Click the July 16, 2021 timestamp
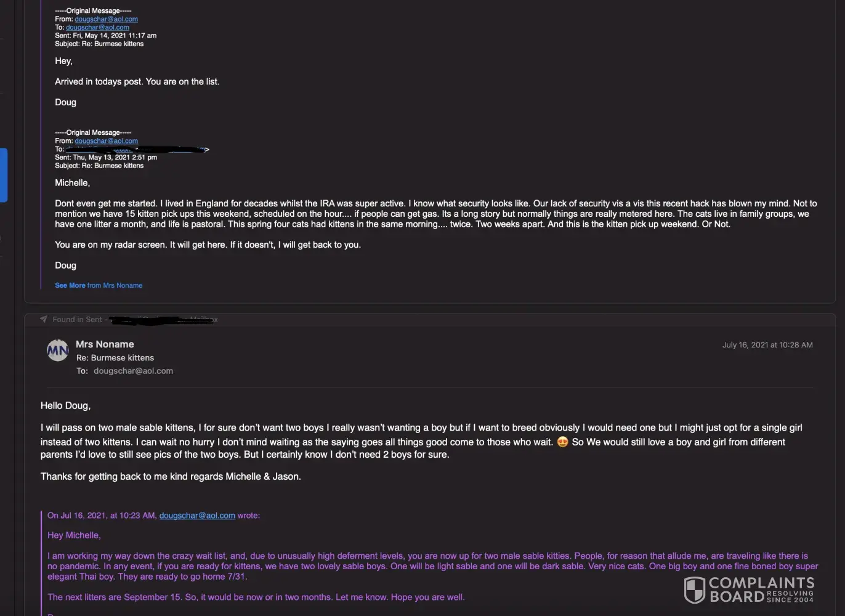845x616 pixels. (767, 345)
